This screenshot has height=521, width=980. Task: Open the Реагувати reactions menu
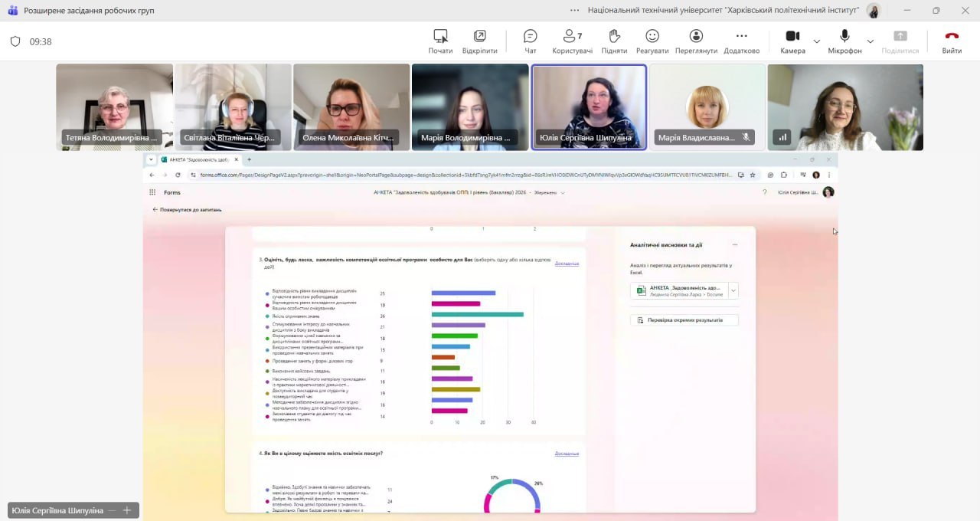click(x=652, y=41)
